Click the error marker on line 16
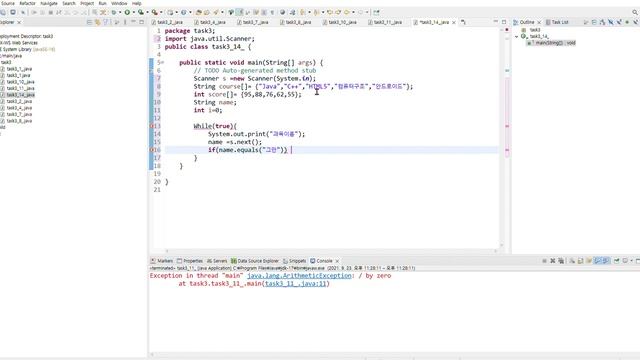Screen dimensions: 640x360 coord(151,150)
